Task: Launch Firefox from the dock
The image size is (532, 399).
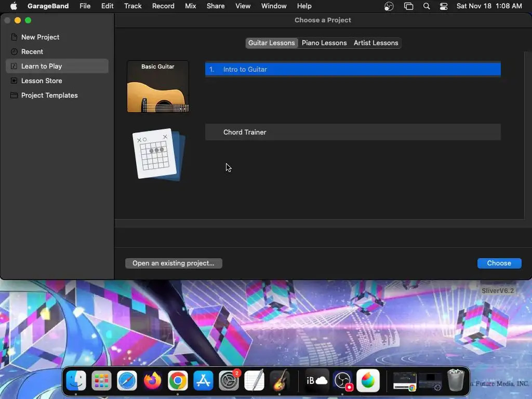Action: 152,380
